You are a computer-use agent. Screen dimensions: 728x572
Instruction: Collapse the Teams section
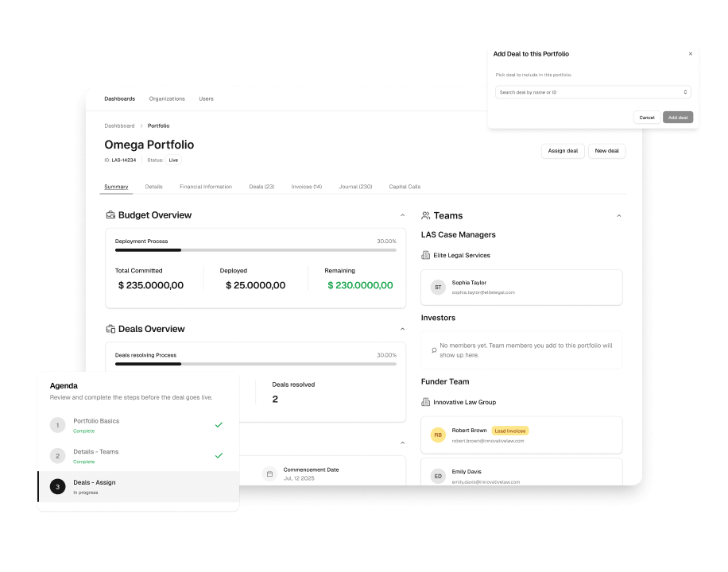coord(618,215)
